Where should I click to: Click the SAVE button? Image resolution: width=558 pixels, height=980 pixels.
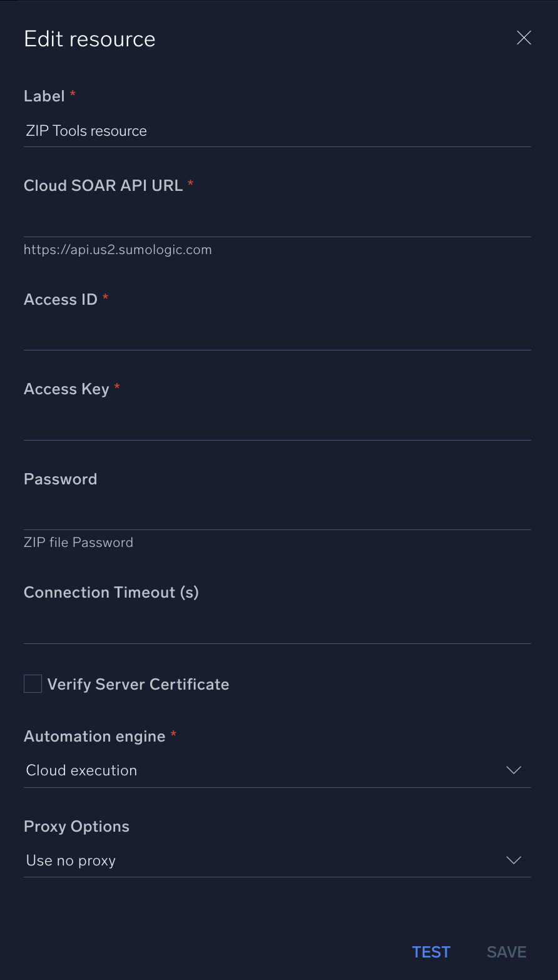[x=505, y=951]
